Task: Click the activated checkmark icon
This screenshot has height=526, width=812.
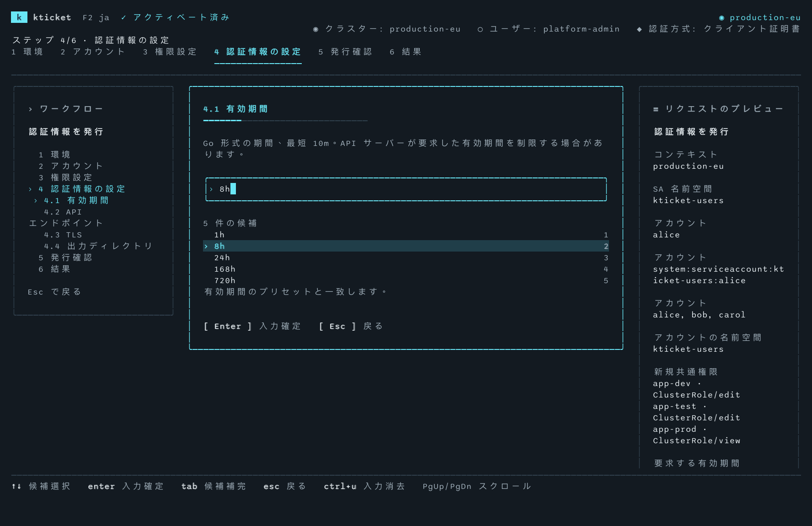Action: (x=123, y=17)
